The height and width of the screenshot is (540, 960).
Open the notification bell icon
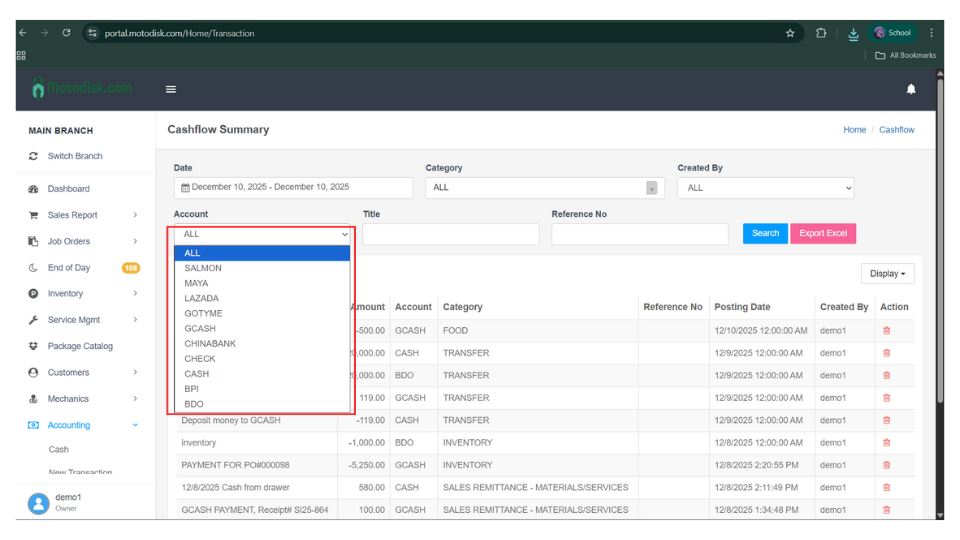pos(910,89)
